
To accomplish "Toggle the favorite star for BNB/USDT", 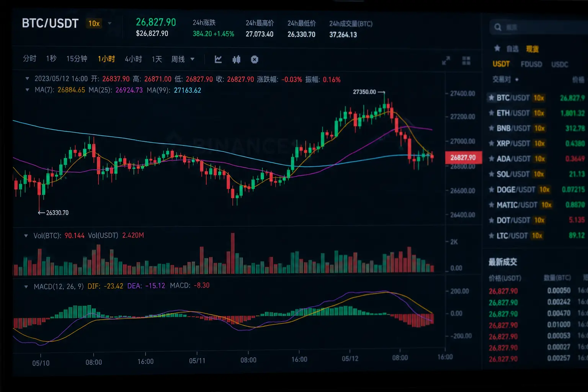I will click(x=492, y=128).
